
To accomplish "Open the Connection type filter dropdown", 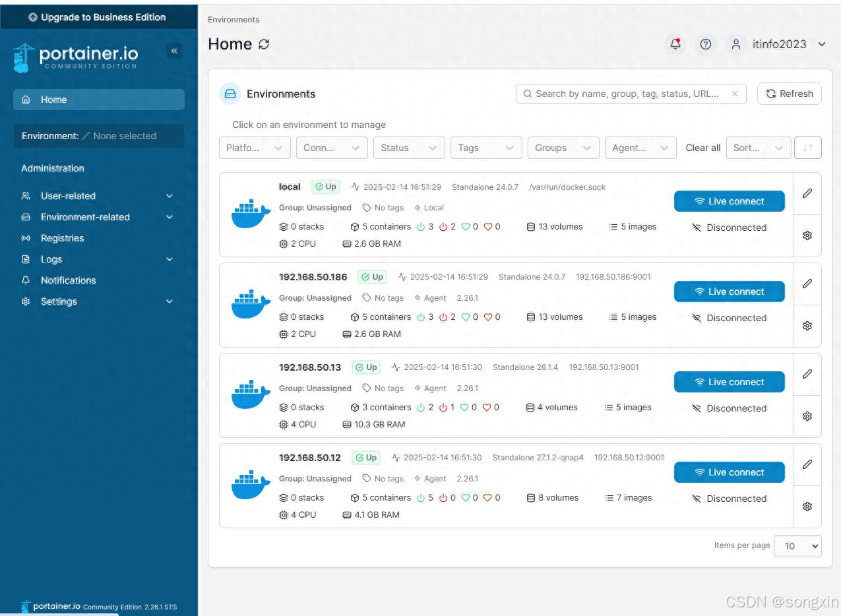I will (332, 148).
